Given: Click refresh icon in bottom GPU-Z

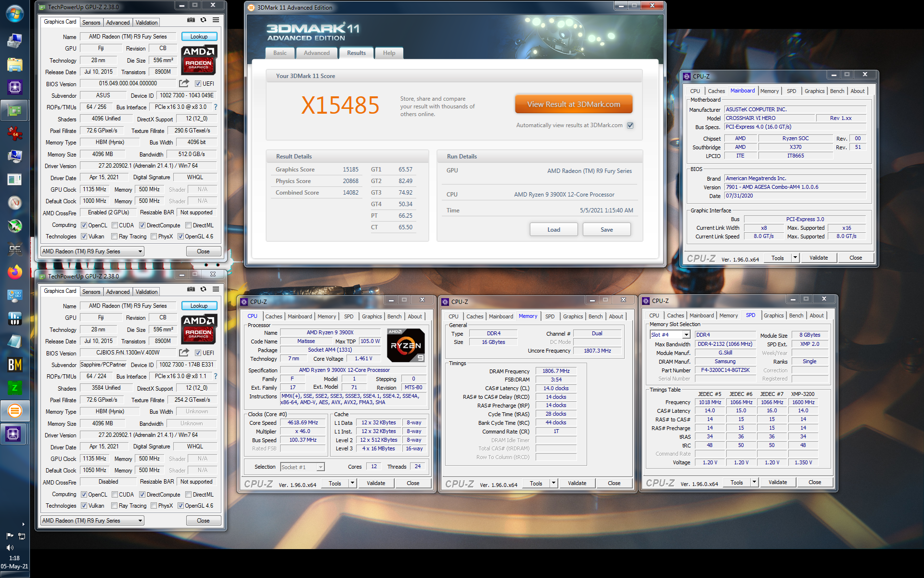Looking at the screenshot, I should click(x=203, y=289).
